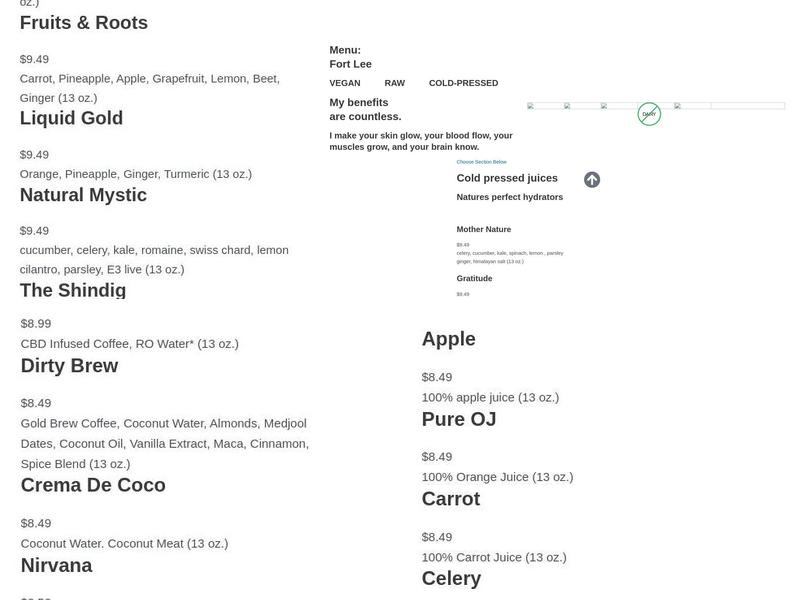The image size is (800, 600).
Task: Expand the Cold pressed juices section
Action: pos(508,177)
